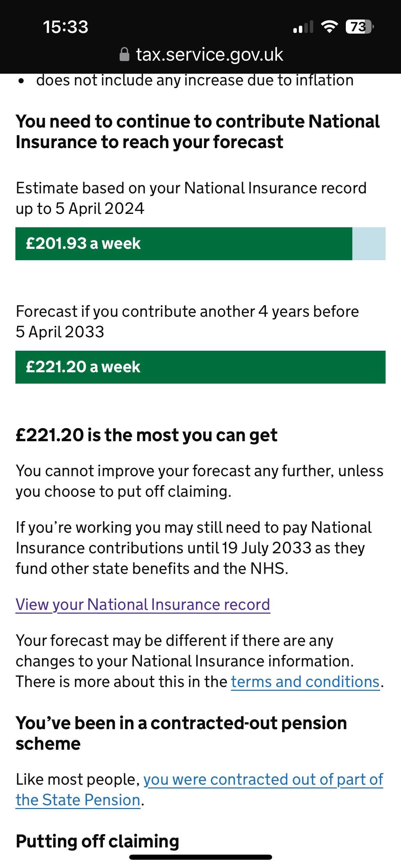Tap the tax.service.gov.uk address bar
The image size is (401, 868).
tap(201, 55)
